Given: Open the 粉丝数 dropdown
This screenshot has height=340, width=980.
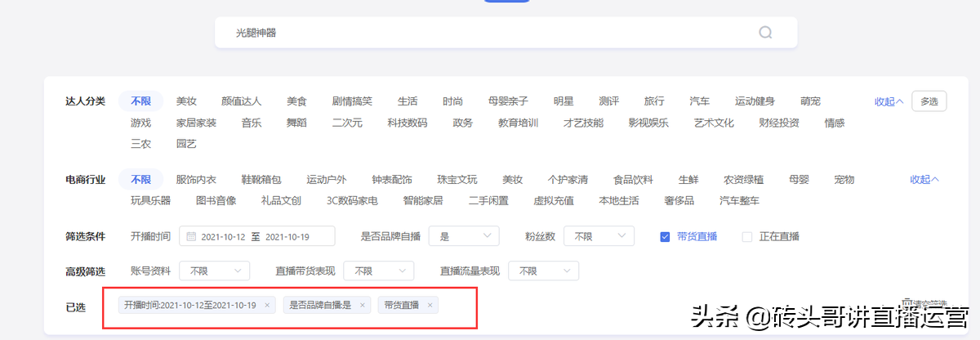Looking at the screenshot, I should pos(599,236).
